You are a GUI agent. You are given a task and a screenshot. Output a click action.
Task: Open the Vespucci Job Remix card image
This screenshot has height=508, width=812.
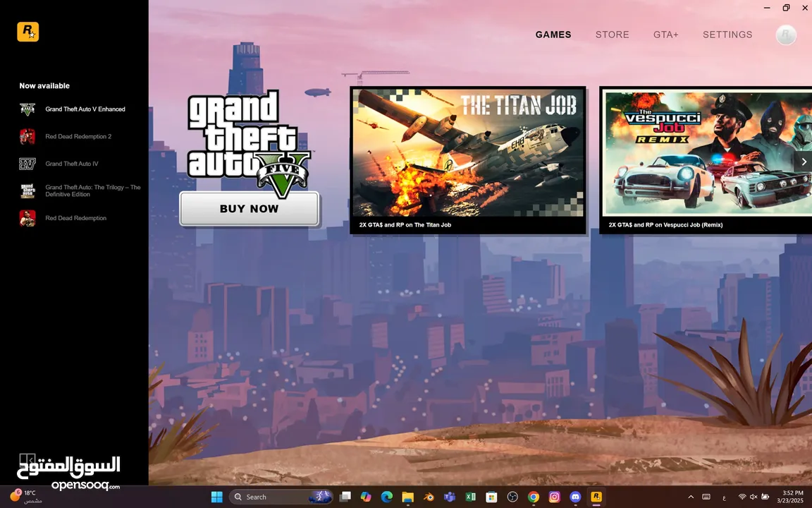click(x=707, y=152)
